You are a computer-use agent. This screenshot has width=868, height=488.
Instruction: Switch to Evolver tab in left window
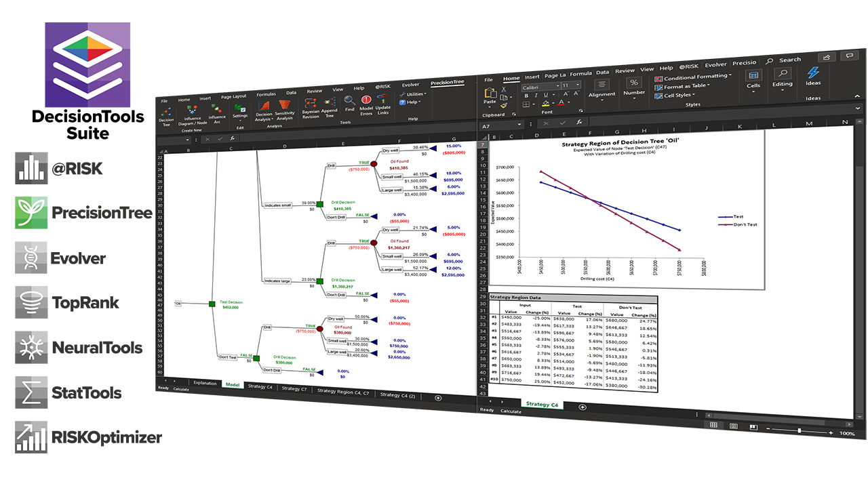coord(410,85)
